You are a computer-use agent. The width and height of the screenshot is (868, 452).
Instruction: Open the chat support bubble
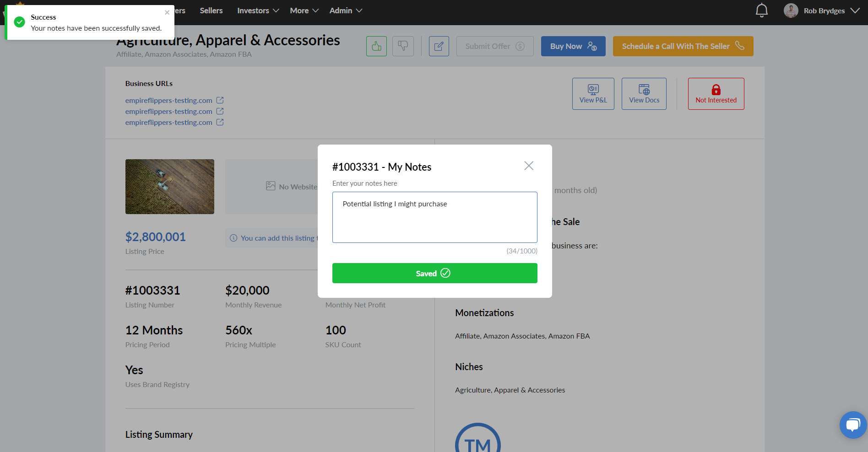(x=853, y=425)
